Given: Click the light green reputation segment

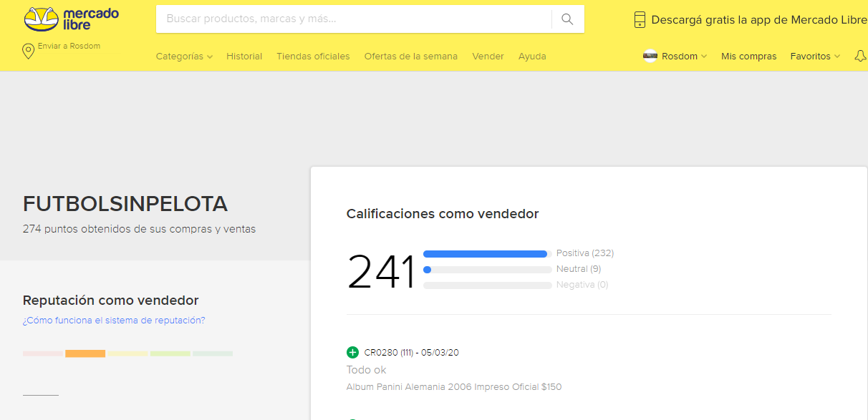Looking at the screenshot, I should tap(170, 353).
